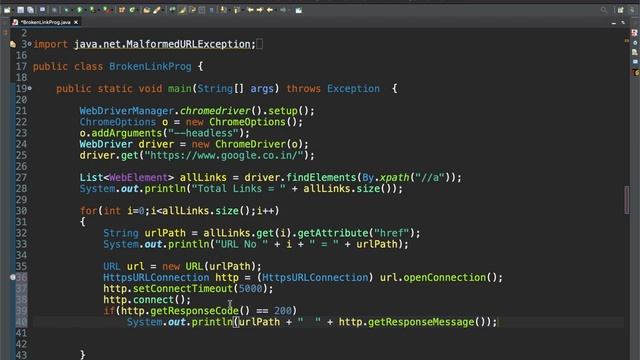
Task: Create a new Java class icon
Action: [x=131, y=10]
